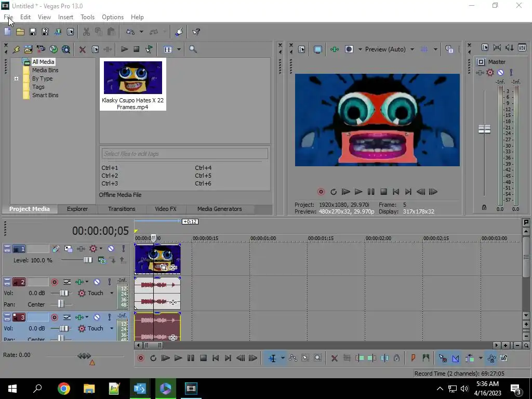Mute audio track 2
The image size is (532, 399).
97,282
